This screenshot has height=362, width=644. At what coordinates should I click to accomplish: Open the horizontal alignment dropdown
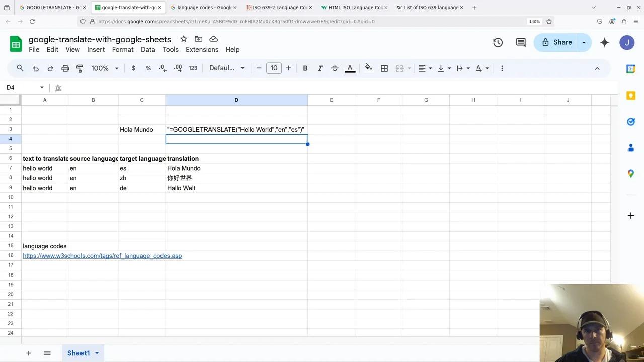click(x=424, y=68)
